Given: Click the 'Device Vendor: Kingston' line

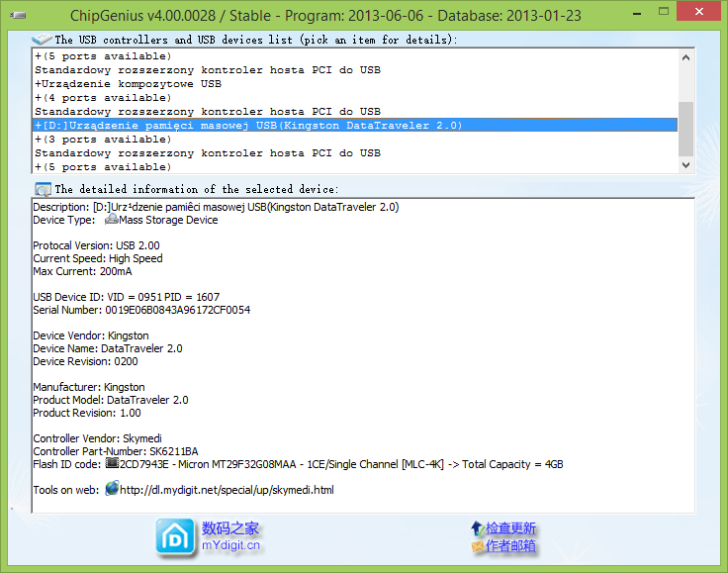Looking at the screenshot, I should coord(91,335).
